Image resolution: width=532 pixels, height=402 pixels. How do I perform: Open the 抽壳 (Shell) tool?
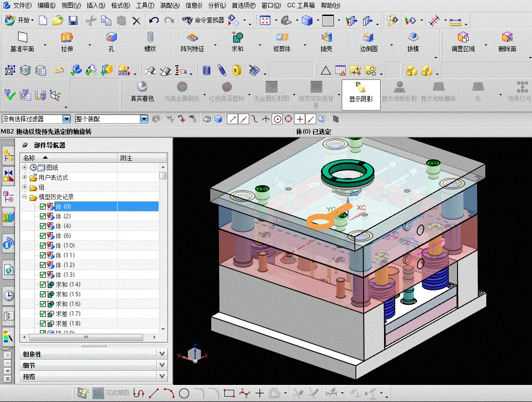tap(326, 38)
